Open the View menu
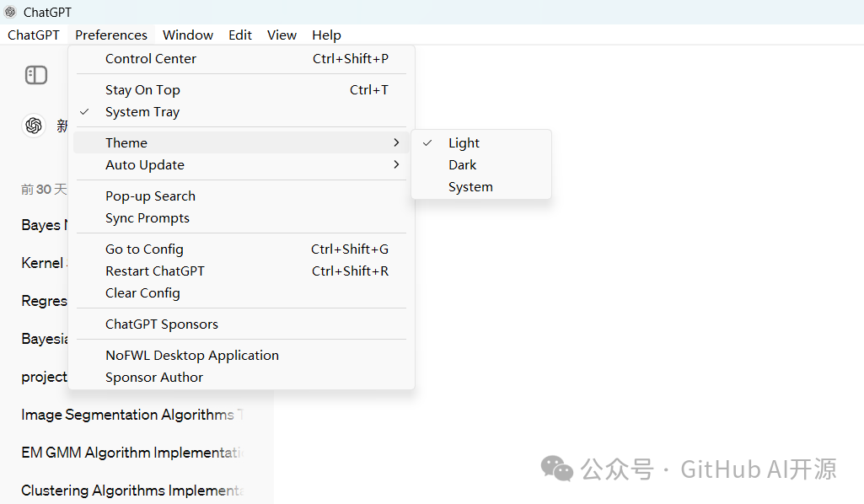The width and height of the screenshot is (864, 504). 282,35
